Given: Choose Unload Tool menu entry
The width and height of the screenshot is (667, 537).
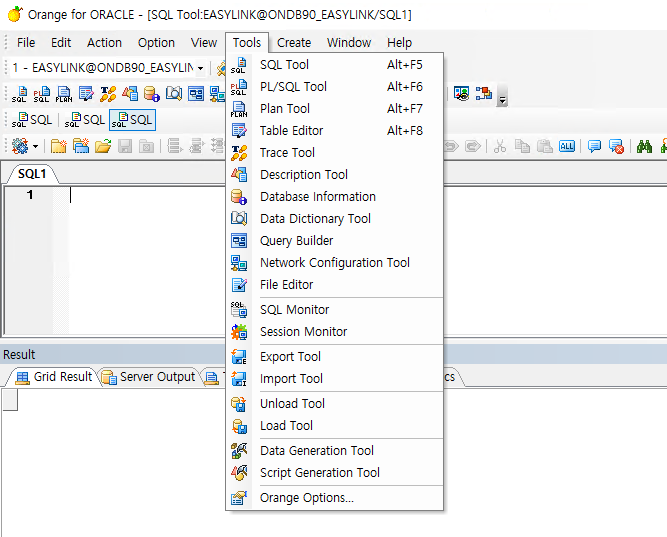Looking at the screenshot, I should pyautogui.click(x=334, y=404).
